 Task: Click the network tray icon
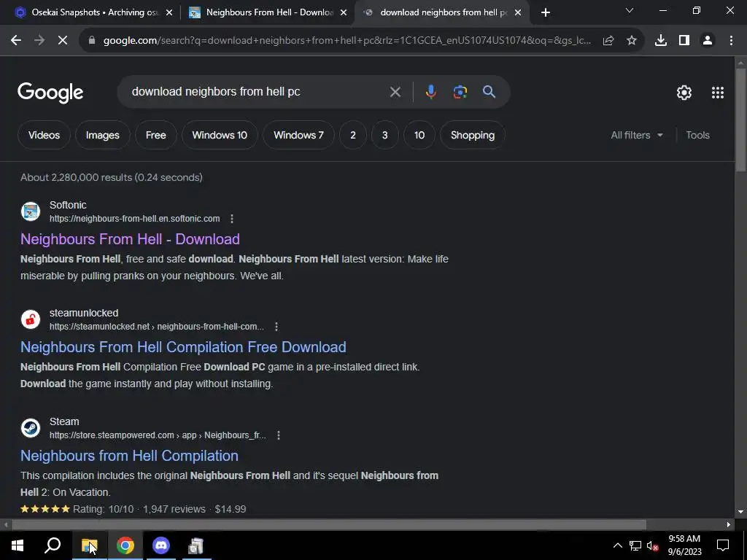click(635, 545)
